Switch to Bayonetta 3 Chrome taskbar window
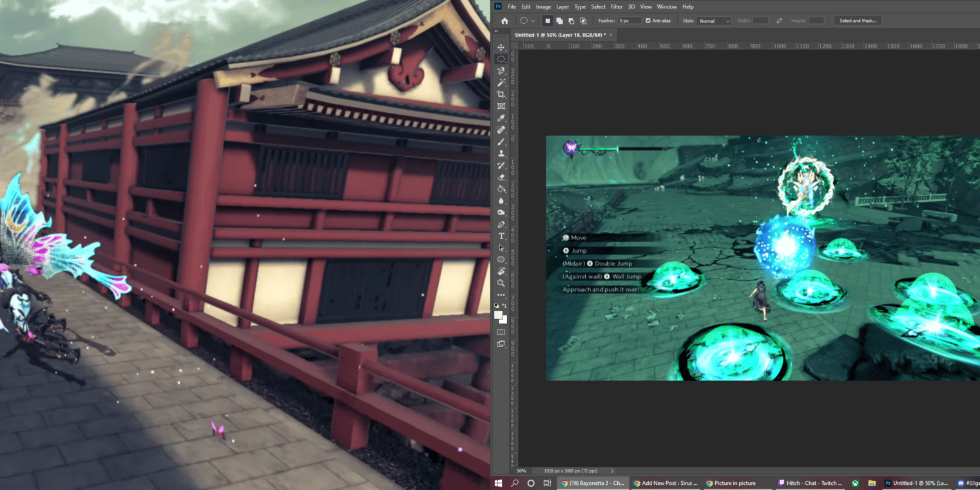The image size is (980, 490). [592, 483]
